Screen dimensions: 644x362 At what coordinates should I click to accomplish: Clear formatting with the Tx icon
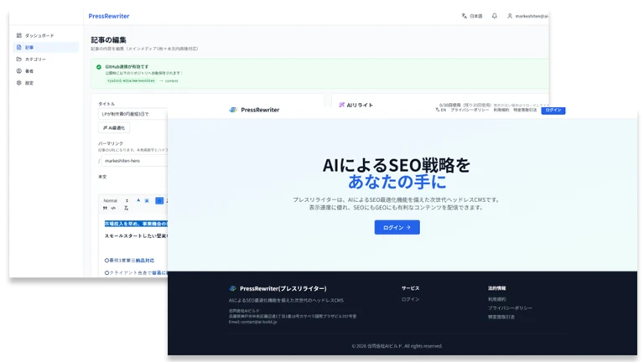[126, 208]
